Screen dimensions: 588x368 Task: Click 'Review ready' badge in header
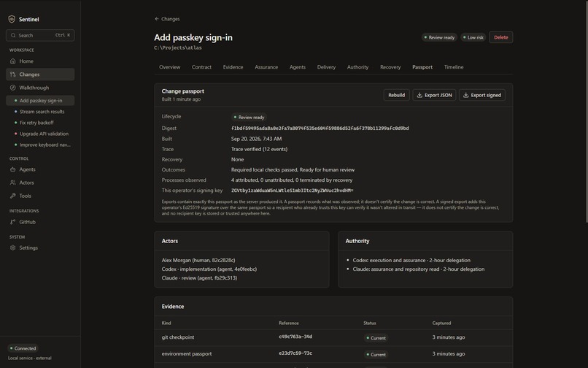(439, 37)
